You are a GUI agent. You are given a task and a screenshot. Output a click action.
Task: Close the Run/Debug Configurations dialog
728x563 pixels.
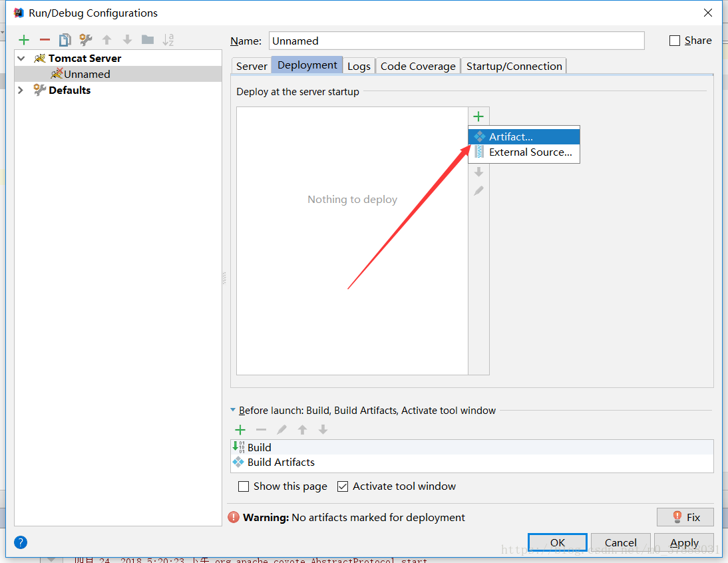[707, 13]
